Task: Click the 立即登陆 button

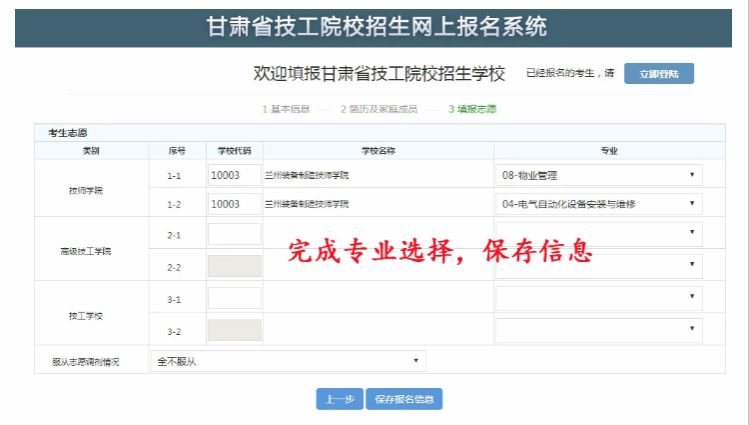Action: tap(658, 74)
